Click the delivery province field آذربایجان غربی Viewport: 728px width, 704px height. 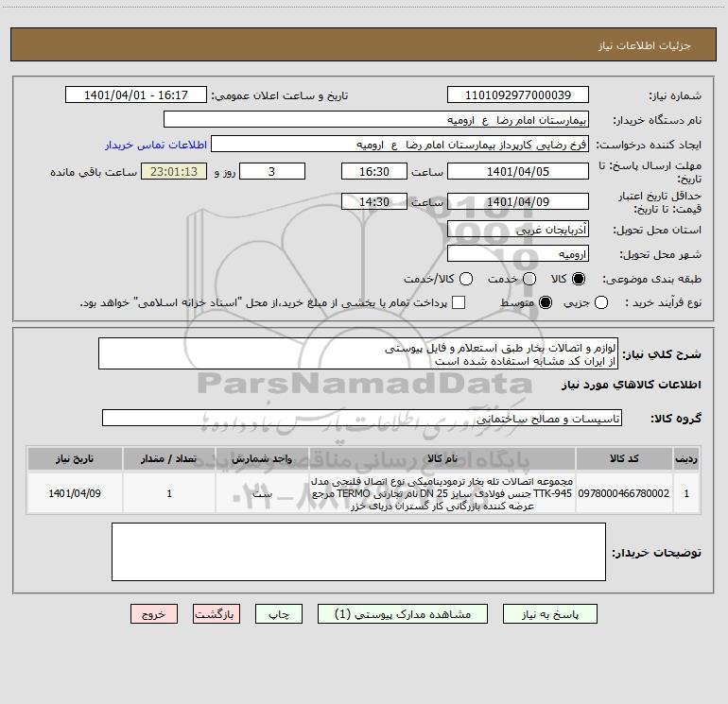(518, 229)
